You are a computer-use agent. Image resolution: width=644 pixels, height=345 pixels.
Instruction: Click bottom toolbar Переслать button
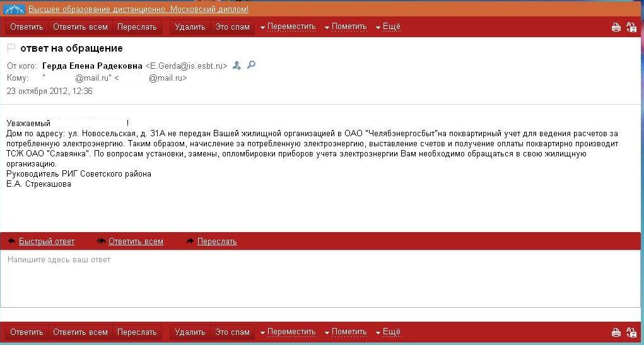tap(137, 332)
